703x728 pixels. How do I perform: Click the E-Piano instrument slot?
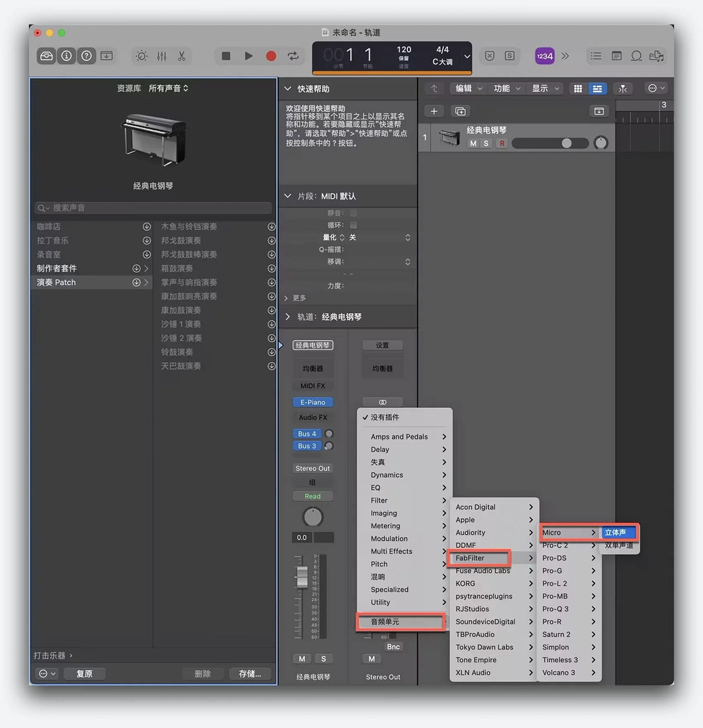(313, 402)
